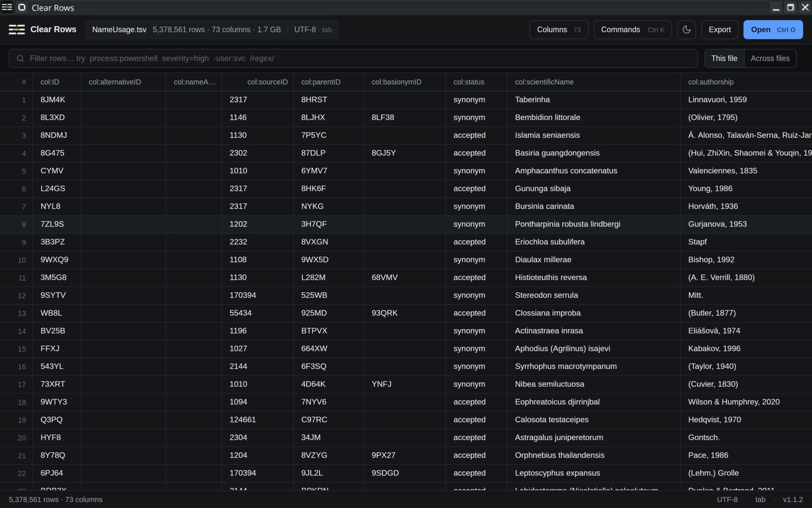Viewport: 812px width, 508px height.
Task: Click the UTF-8 tab encoding label
Action: click(312, 30)
